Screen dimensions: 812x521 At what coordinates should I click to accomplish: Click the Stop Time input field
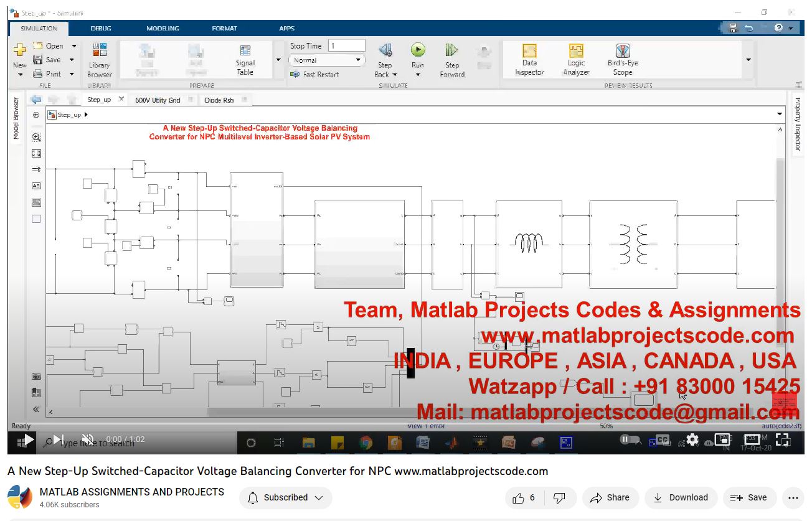coord(346,45)
